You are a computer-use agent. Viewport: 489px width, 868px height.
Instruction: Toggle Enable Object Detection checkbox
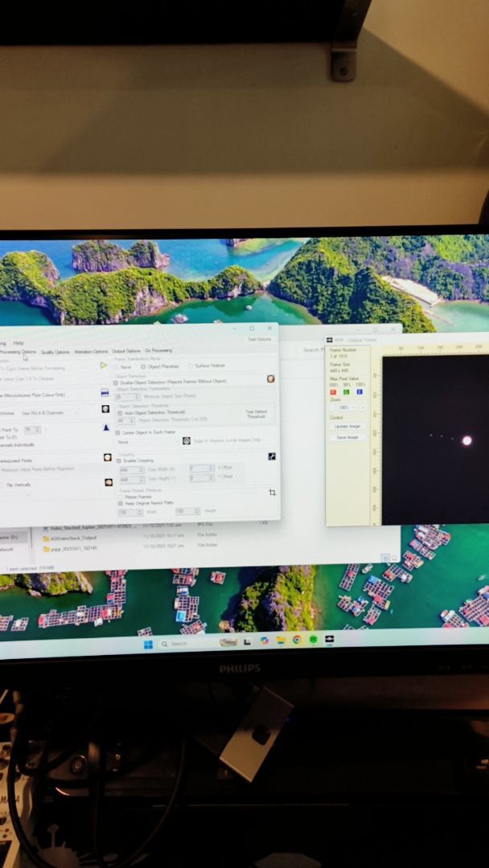click(x=116, y=383)
